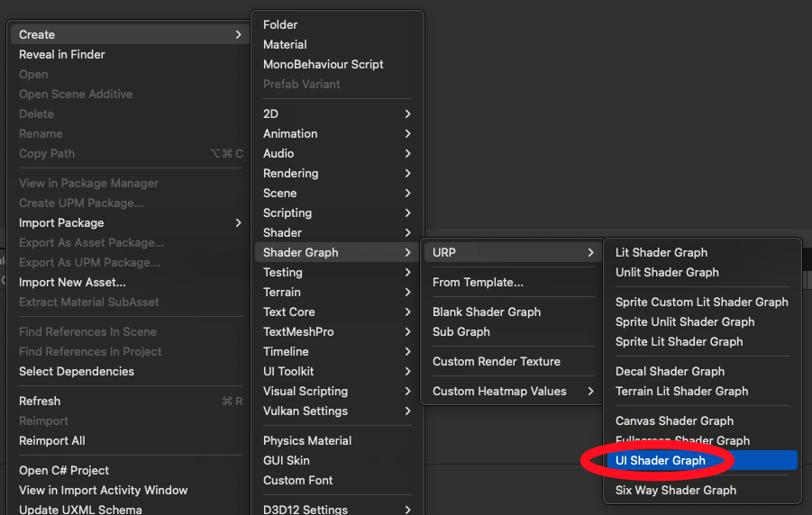This screenshot has width=812, height=515.
Task: Create a Lit Shader Graph
Action: (702, 253)
